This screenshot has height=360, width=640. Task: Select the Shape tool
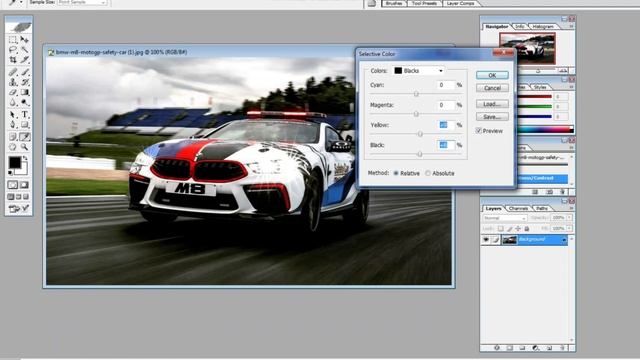pyautogui.click(x=24, y=124)
